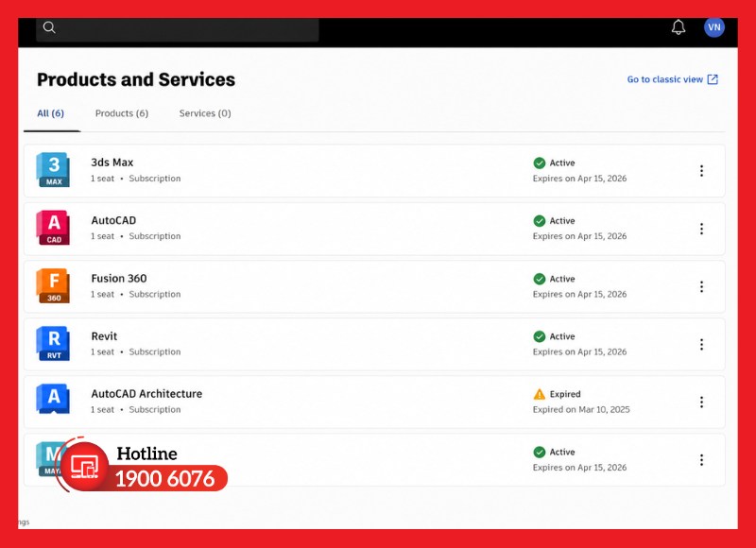Switch to the Services (0) tab

[205, 113]
